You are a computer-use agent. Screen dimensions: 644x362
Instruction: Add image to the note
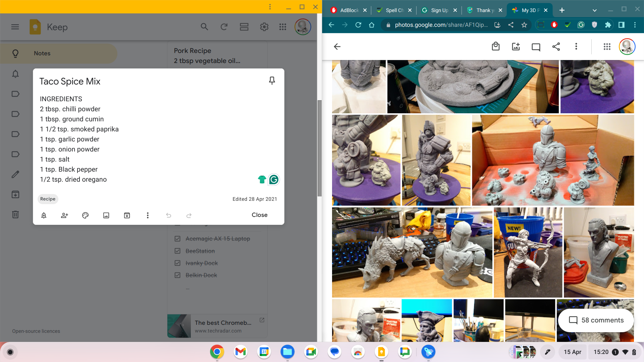coord(106,215)
